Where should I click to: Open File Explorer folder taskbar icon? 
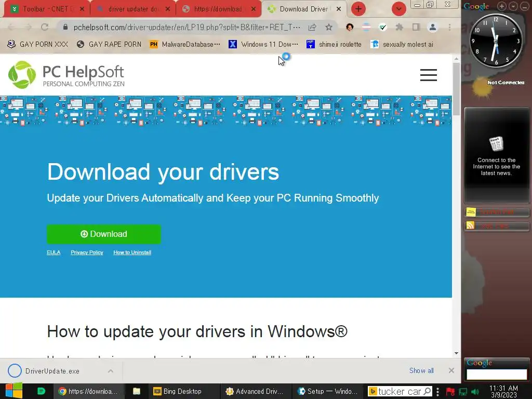pos(137,392)
